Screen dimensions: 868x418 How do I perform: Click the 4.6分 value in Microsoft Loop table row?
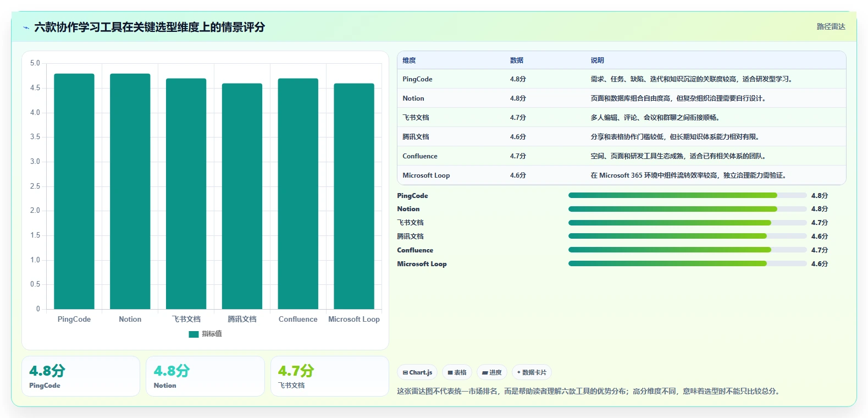[518, 175]
